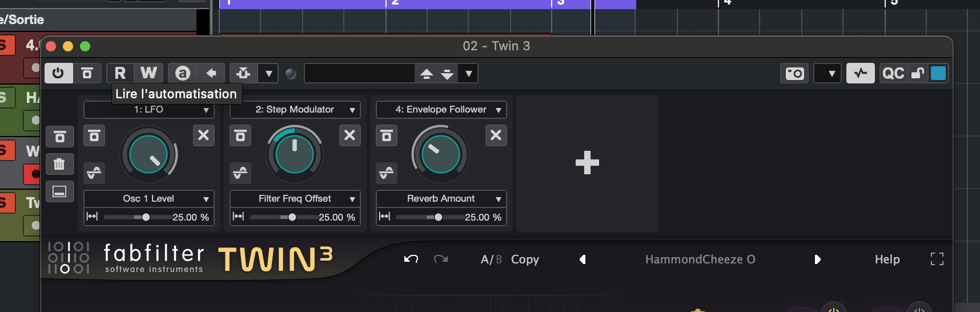Click range mode icon in Filter Freq Offset row

pyautogui.click(x=239, y=217)
